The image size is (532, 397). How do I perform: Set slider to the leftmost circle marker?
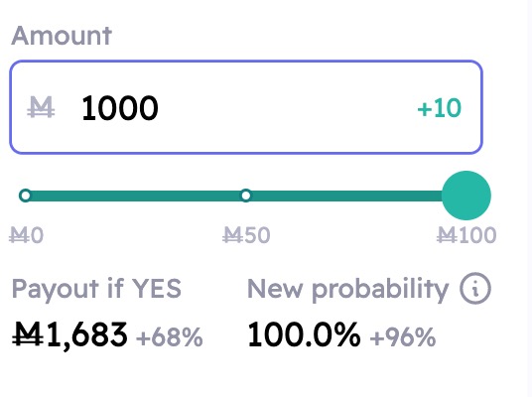(x=25, y=196)
